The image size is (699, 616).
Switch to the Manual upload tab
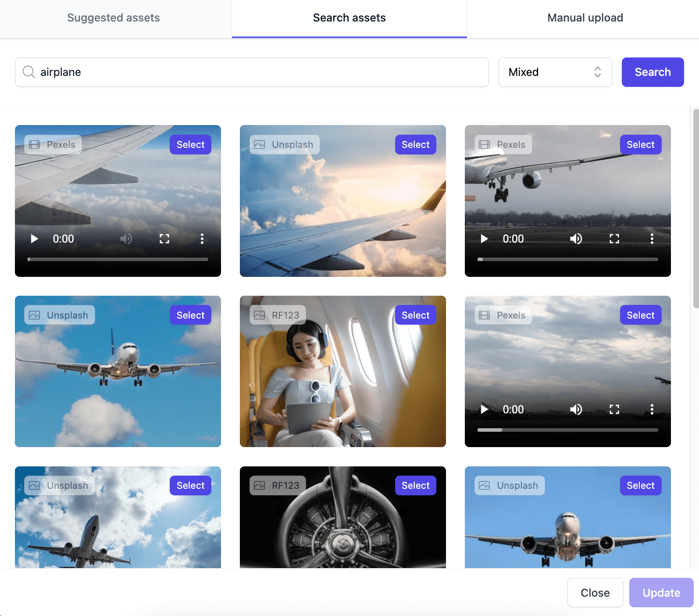[585, 18]
